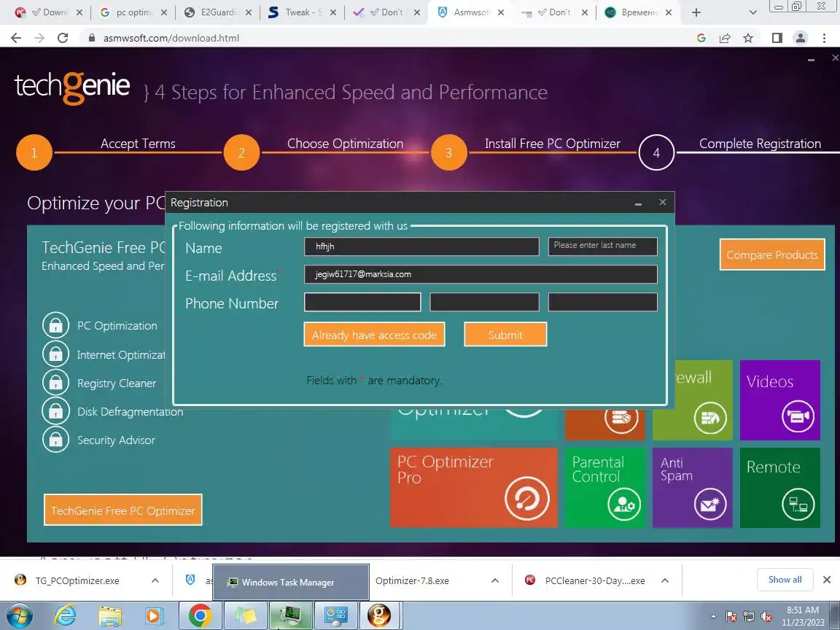
Task: Expand Optimizer-7.8.exe download options
Action: (495, 580)
